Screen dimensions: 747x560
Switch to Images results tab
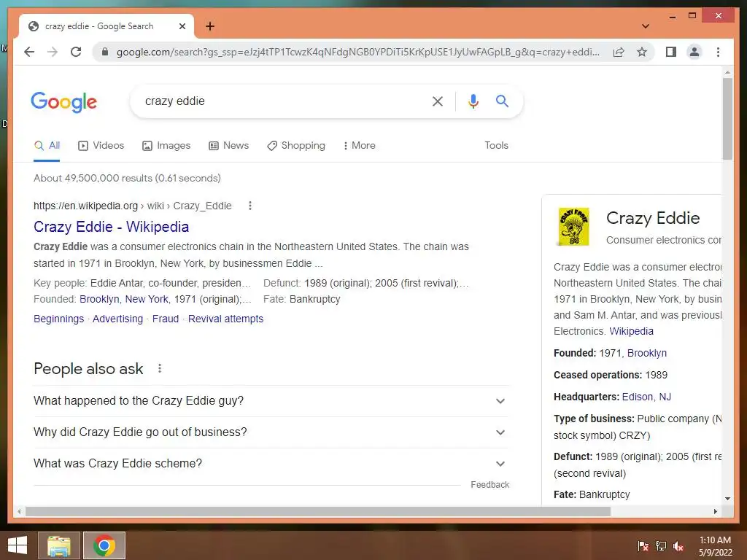166,146
